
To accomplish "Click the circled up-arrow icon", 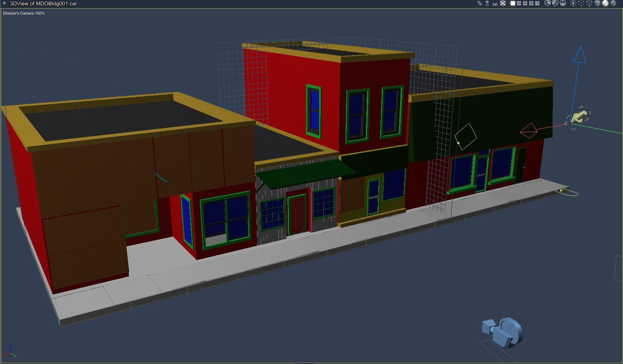I will click(x=573, y=3).
